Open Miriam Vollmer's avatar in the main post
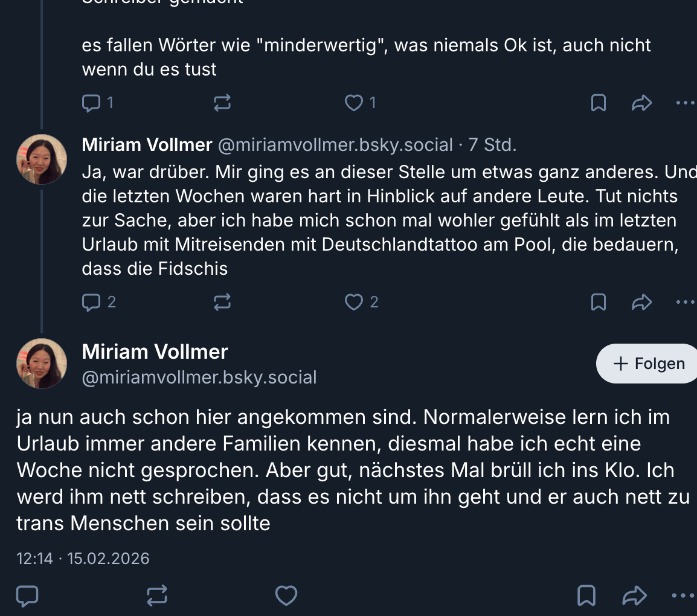 [x=42, y=364]
